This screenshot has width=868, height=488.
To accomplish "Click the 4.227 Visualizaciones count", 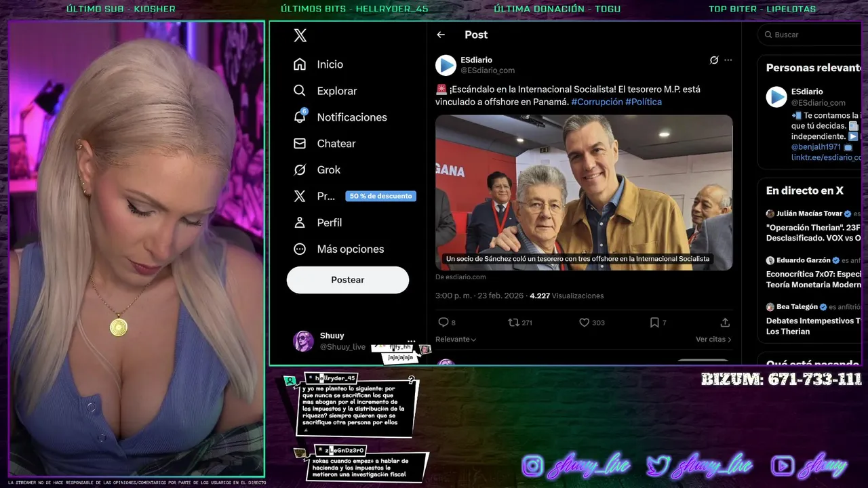I will pos(566,296).
